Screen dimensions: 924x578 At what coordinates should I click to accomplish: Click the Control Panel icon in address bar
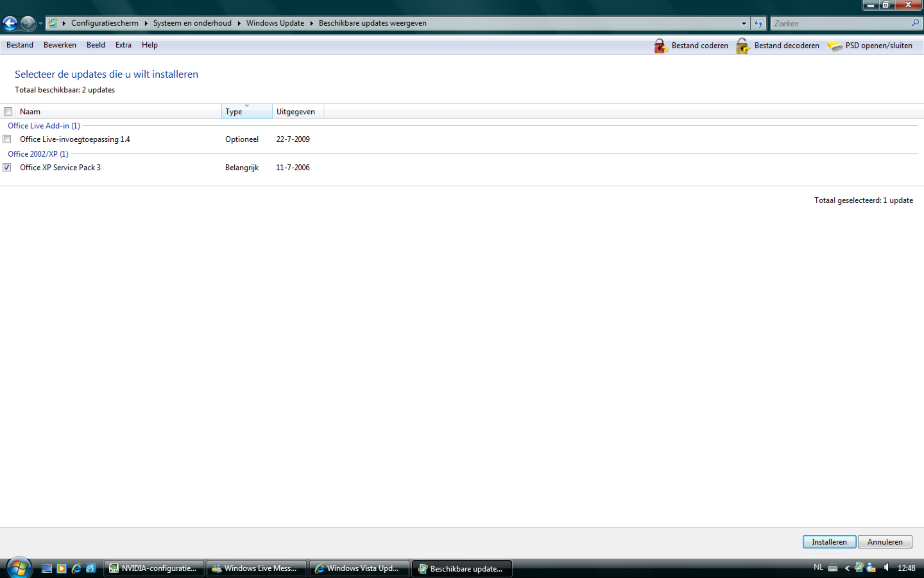click(53, 23)
